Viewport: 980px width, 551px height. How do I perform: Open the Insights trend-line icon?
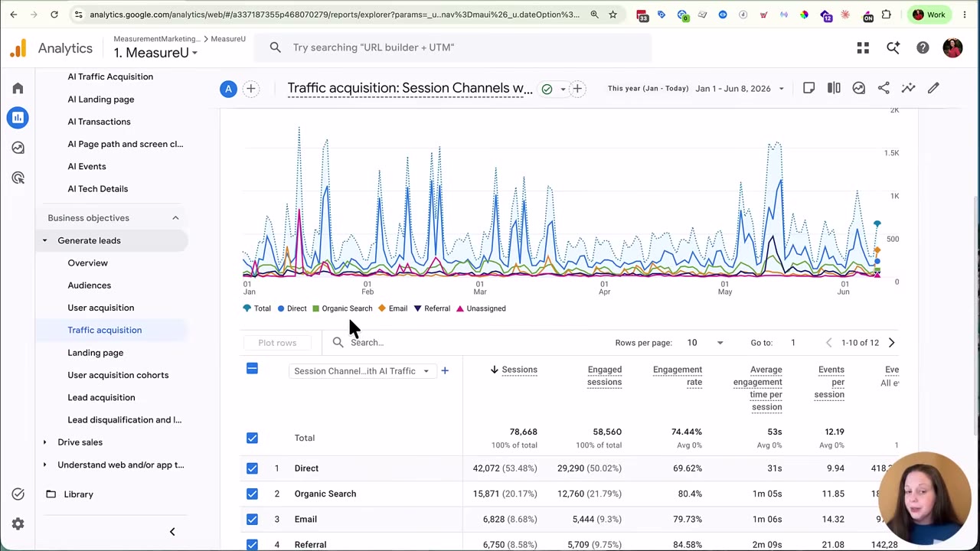[908, 88]
